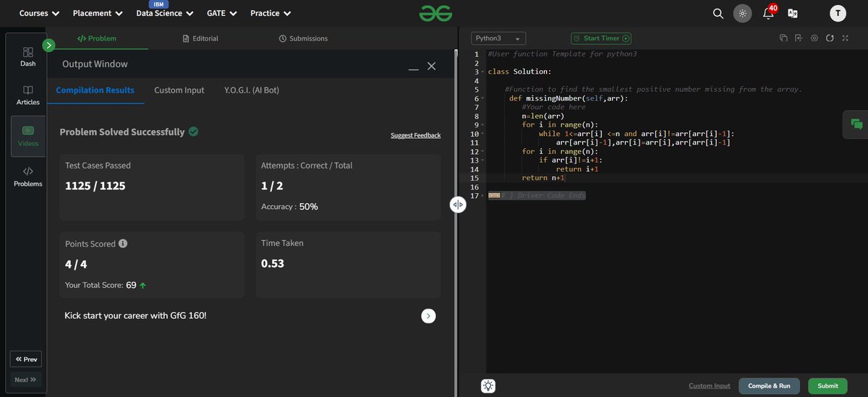Expand the Practice dropdown menu
The image size is (868, 397).
271,13
